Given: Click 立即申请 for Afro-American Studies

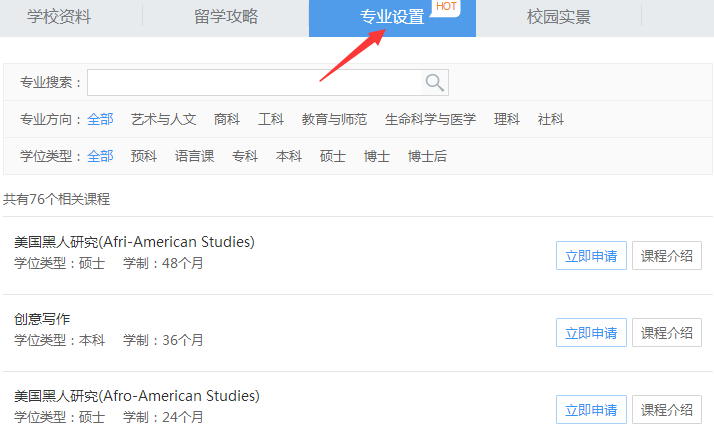Looking at the screenshot, I should pos(591,409).
